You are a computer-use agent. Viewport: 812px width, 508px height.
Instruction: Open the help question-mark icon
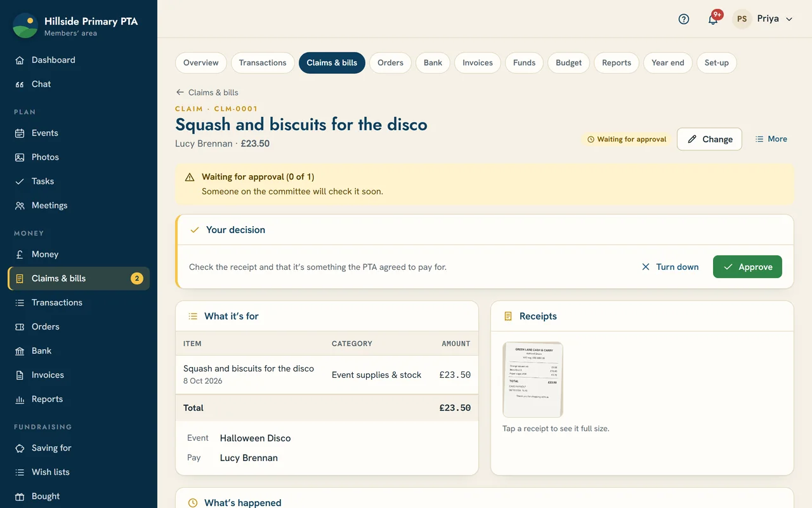tap(684, 19)
